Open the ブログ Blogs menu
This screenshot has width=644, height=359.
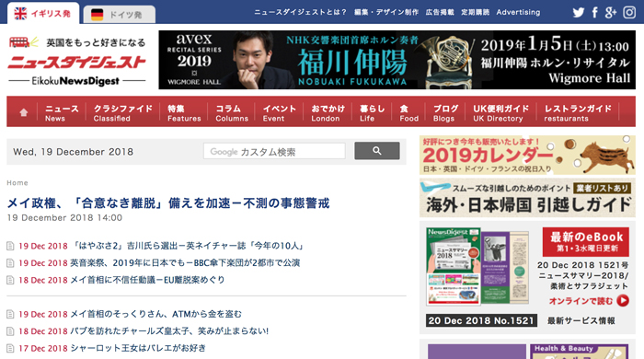(445, 112)
